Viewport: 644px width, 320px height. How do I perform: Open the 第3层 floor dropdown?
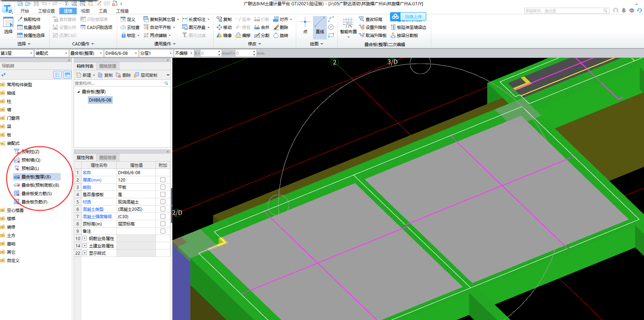point(17,53)
